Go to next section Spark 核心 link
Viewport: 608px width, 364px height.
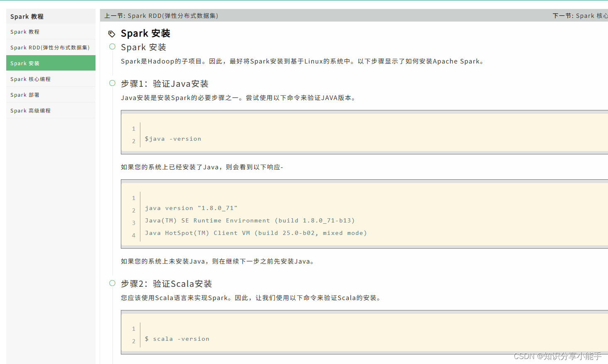pos(580,16)
